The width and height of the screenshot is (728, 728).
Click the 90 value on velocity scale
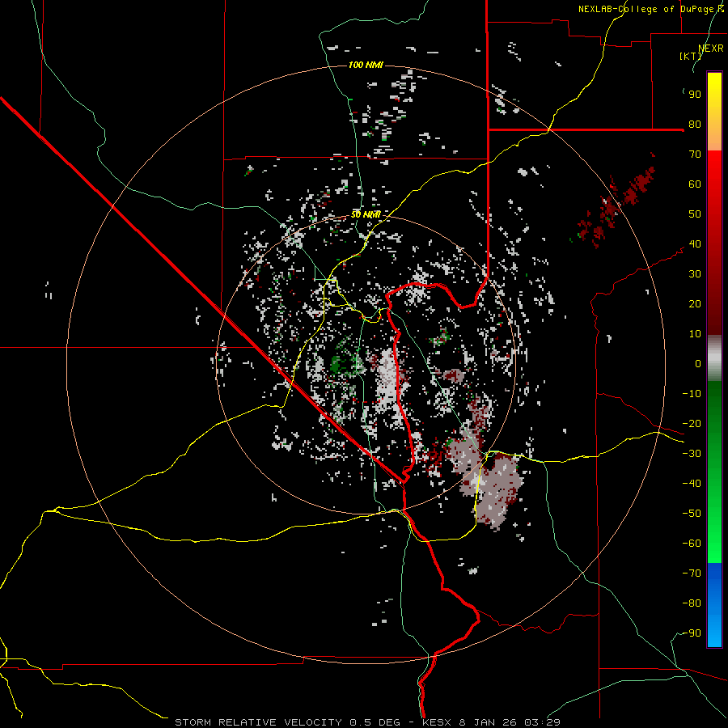click(x=695, y=95)
